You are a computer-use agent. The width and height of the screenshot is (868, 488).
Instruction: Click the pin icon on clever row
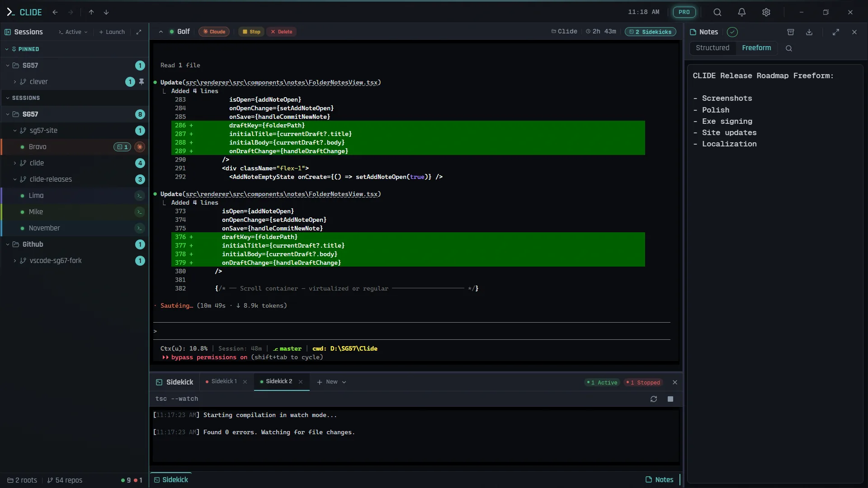point(142,82)
